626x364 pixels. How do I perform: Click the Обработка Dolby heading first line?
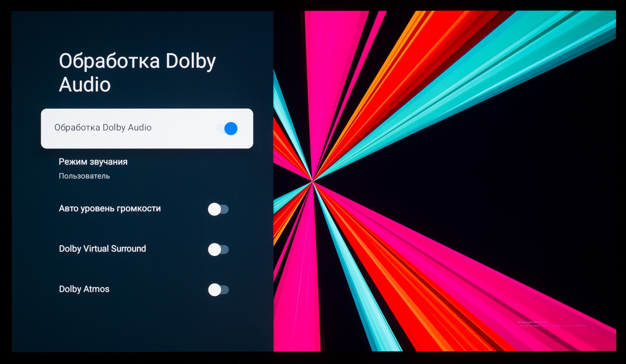click(x=137, y=61)
